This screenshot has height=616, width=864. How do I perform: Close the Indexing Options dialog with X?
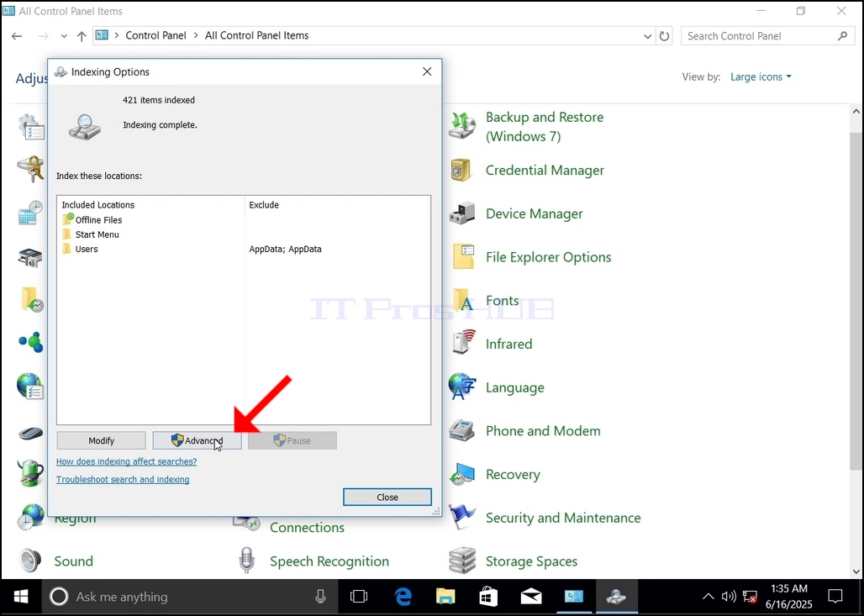427,71
